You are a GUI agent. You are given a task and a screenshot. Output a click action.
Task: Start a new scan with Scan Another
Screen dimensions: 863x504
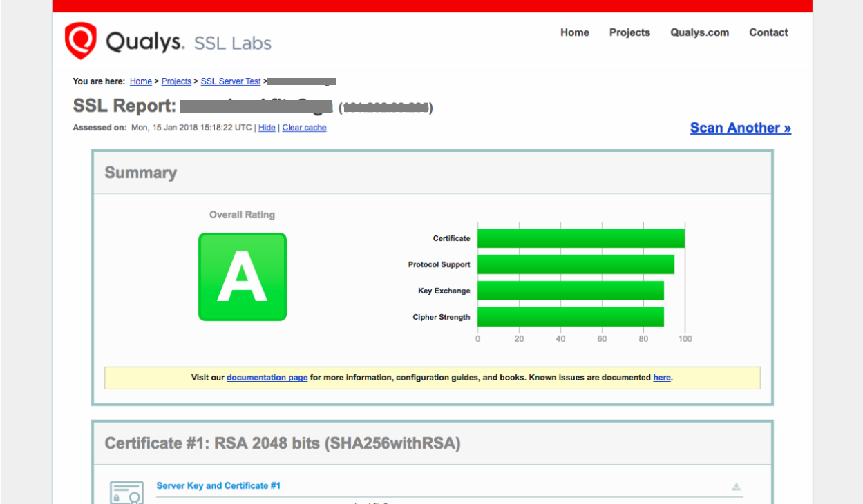point(740,127)
